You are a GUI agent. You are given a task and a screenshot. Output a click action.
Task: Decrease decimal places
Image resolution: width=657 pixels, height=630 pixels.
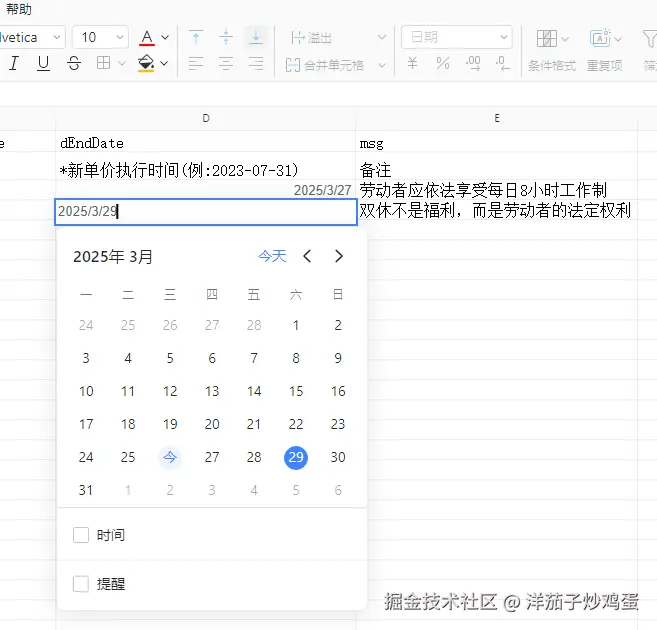click(502, 63)
